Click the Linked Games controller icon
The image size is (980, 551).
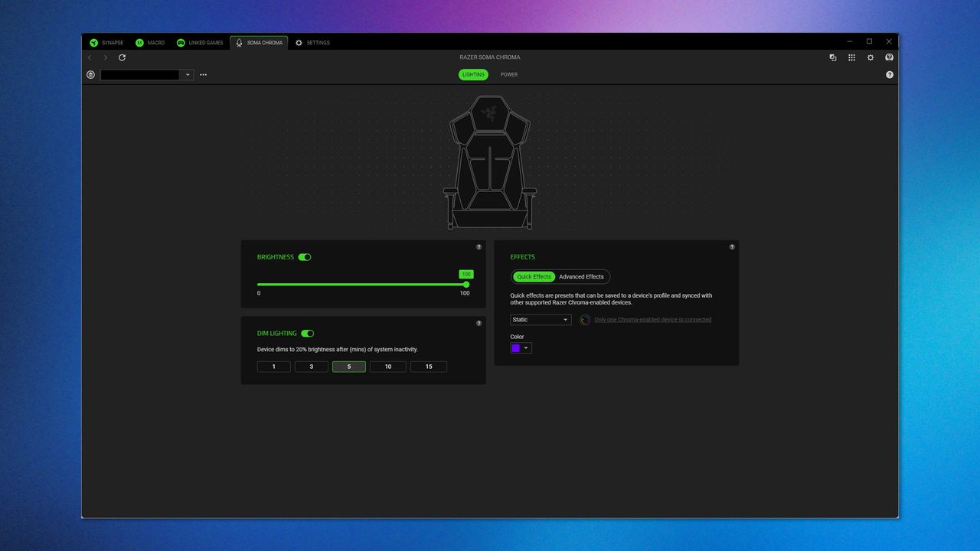181,43
